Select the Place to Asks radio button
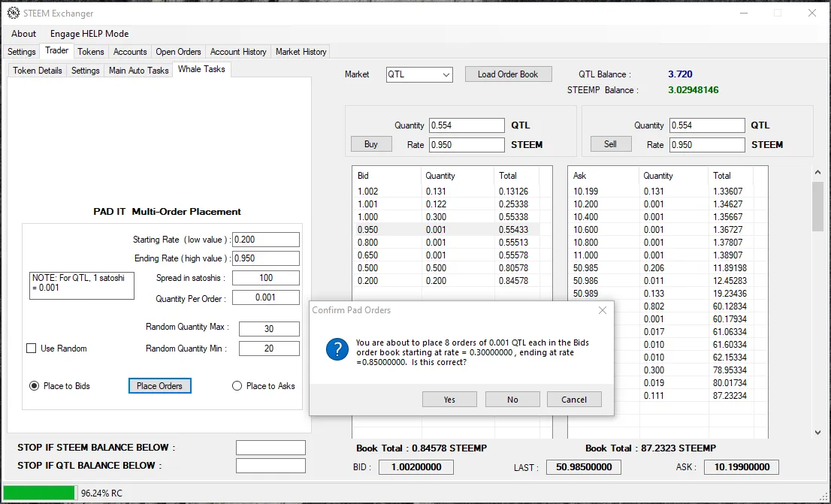Screen dimensions: 831x504 point(237,386)
